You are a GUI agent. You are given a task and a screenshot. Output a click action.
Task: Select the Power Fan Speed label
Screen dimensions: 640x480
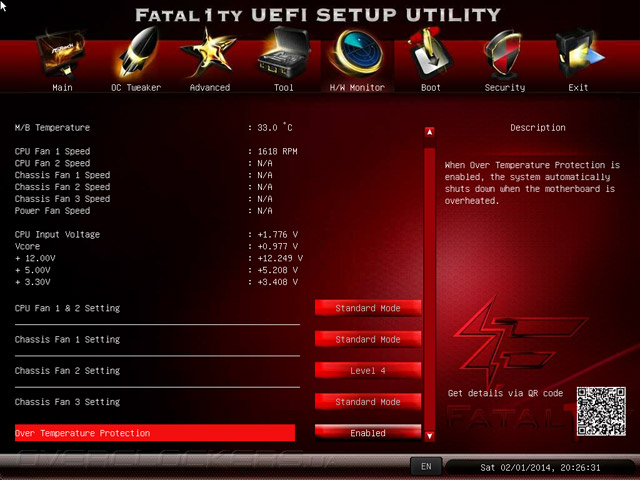[52, 211]
